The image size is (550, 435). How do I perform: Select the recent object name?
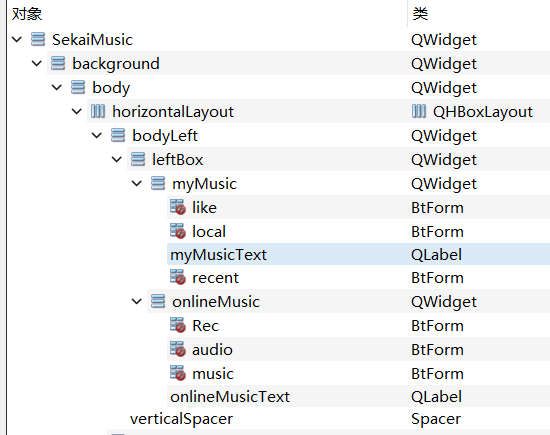(x=215, y=278)
